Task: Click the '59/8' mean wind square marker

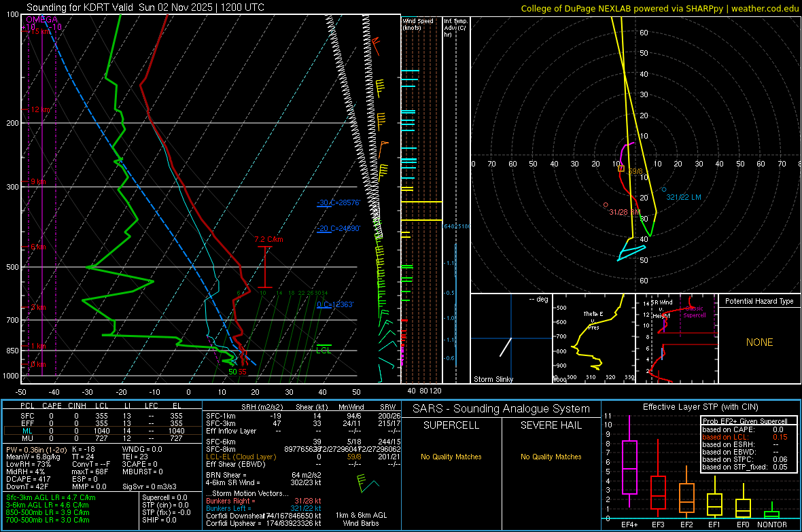Action: pyautogui.click(x=621, y=169)
